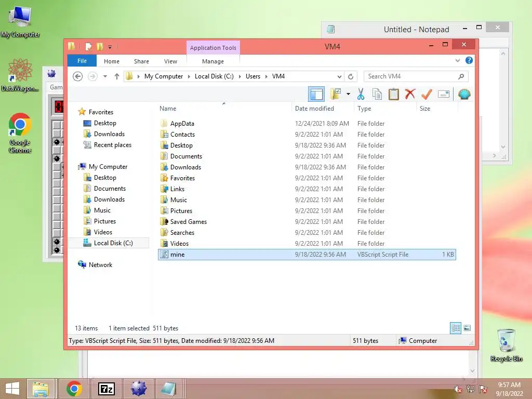Go back with the back arrow

[78, 76]
